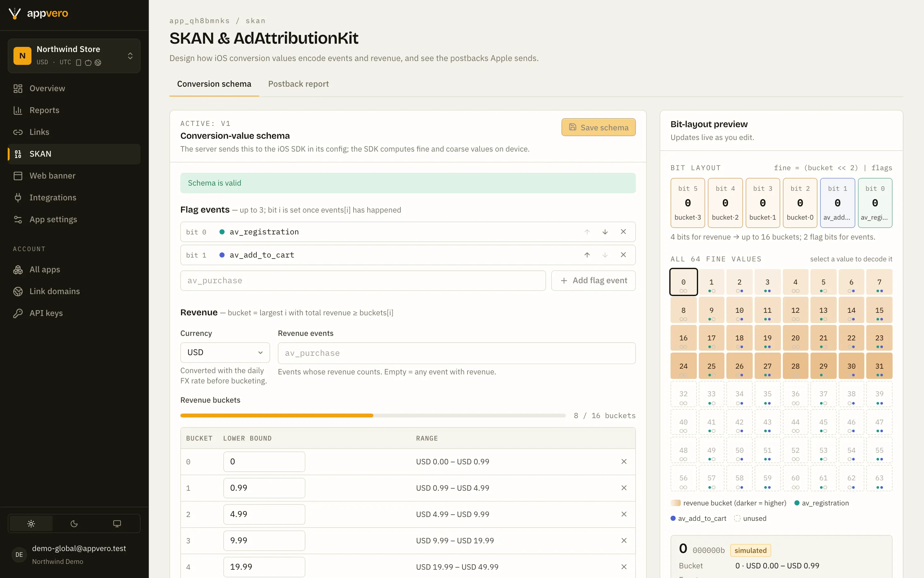This screenshot has height=578, width=924.
Task: Edit the 19.99 lower bound field
Action: tap(264, 567)
